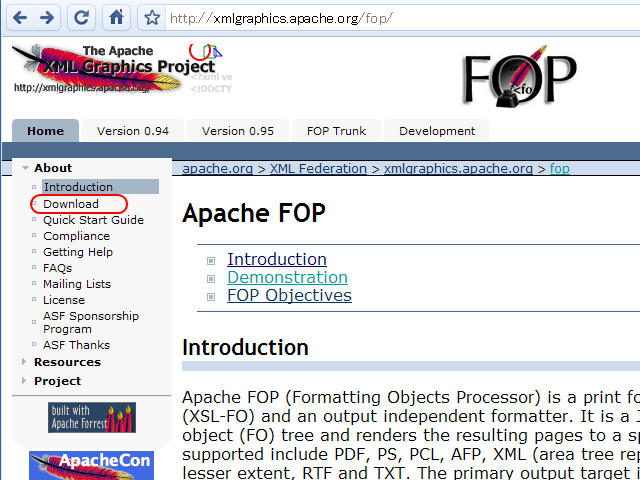The width and height of the screenshot is (640, 480).
Task: Click the ApacheCon banner image
Action: pos(91,465)
